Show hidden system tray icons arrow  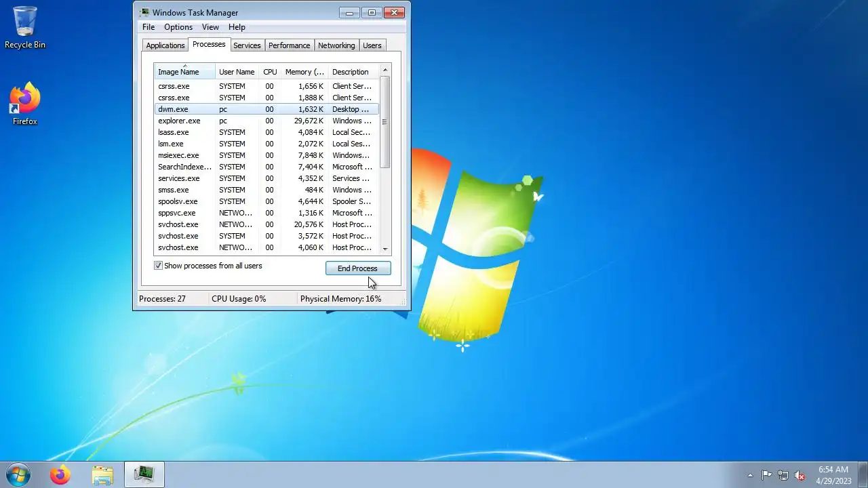750,475
